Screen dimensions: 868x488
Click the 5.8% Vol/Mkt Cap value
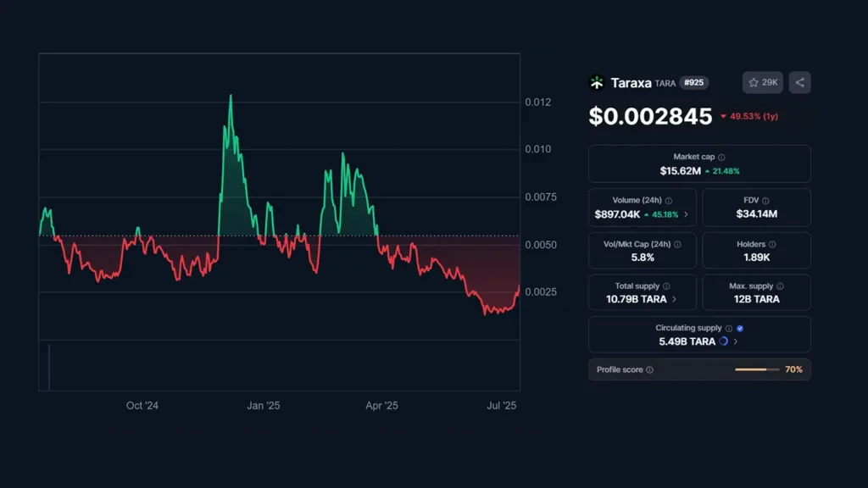[643, 258]
